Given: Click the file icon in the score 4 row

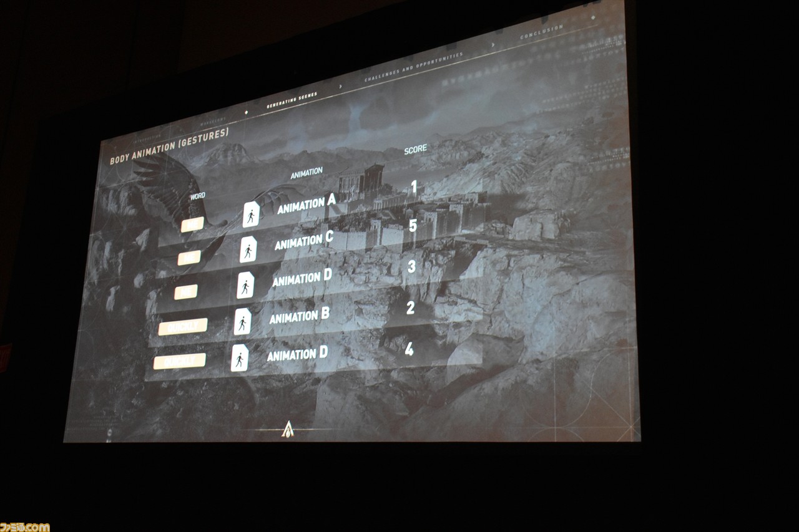Looking at the screenshot, I should pyautogui.click(x=239, y=358).
